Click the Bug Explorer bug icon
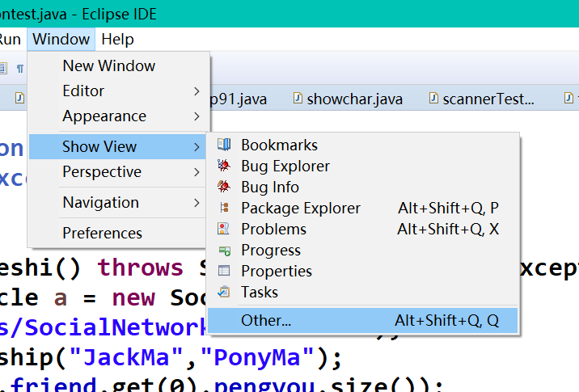 click(x=224, y=166)
